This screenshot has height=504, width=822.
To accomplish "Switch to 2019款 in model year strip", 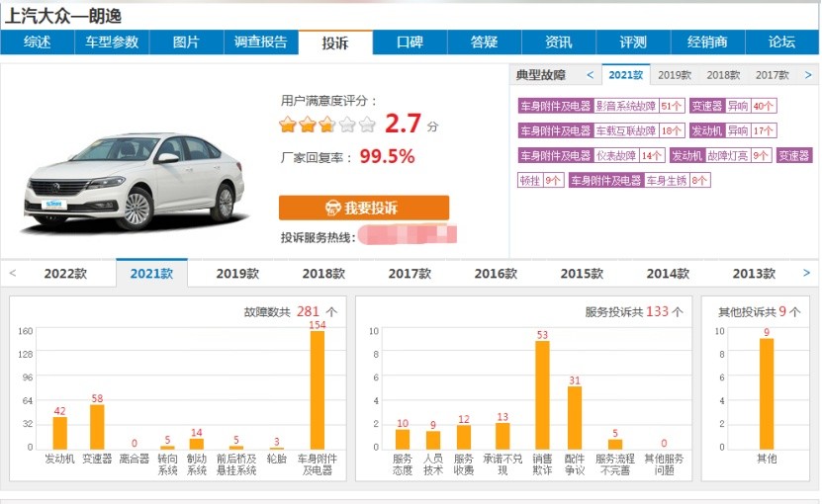I will [237, 274].
